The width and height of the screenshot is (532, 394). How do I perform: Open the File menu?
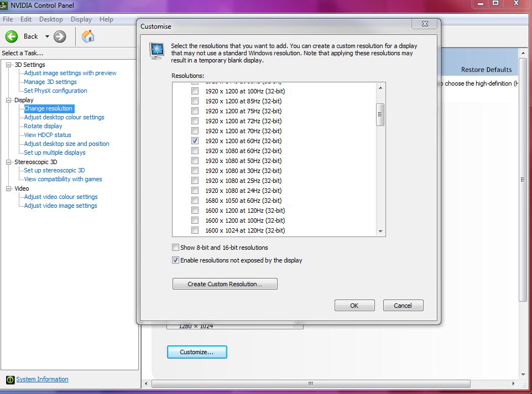click(x=7, y=19)
